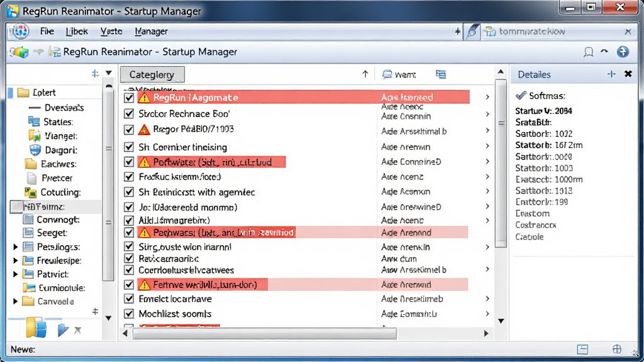Click the feather quill icon beside the tab

(472, 31)
